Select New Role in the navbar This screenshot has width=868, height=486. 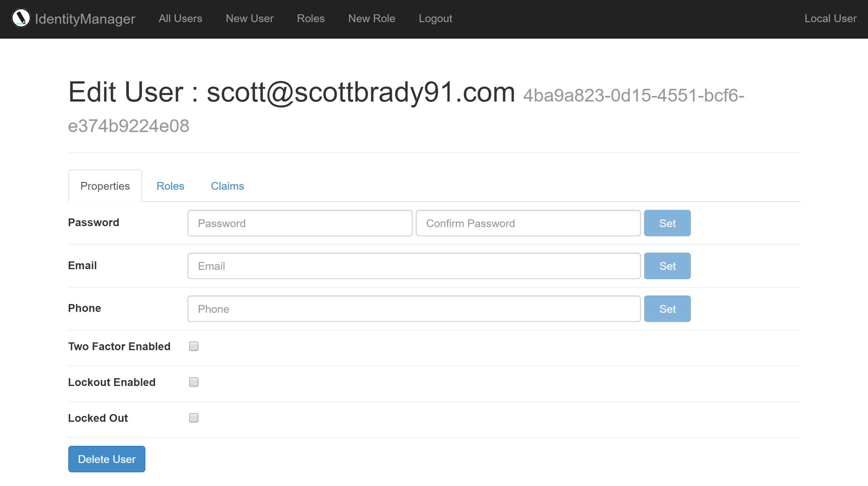[372, 18]
